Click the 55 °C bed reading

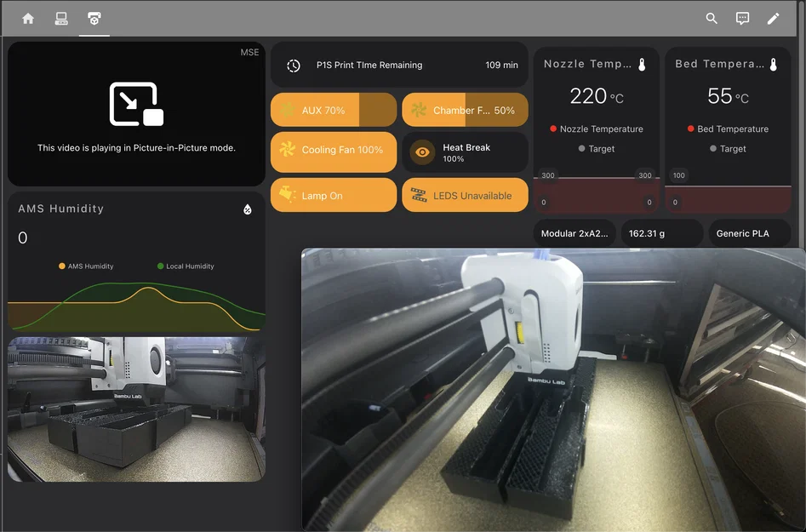[728, 96]
